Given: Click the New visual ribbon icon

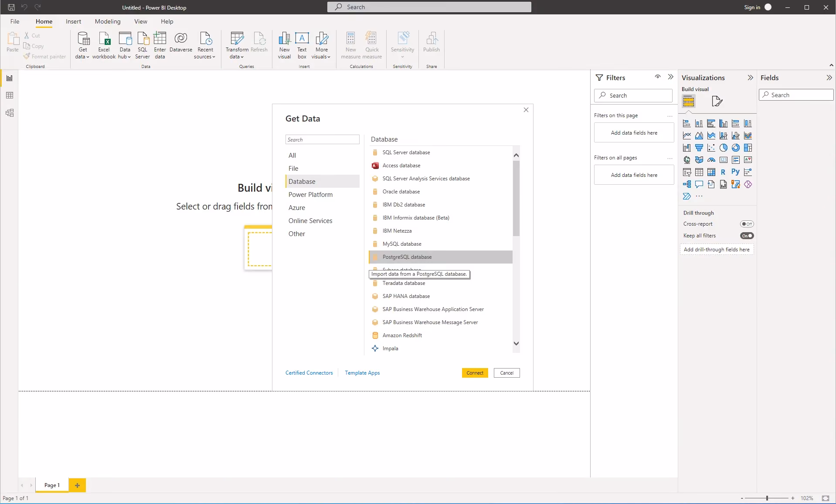Looking at the screenshot, I should pyautogui.click(x=285, y=45).
